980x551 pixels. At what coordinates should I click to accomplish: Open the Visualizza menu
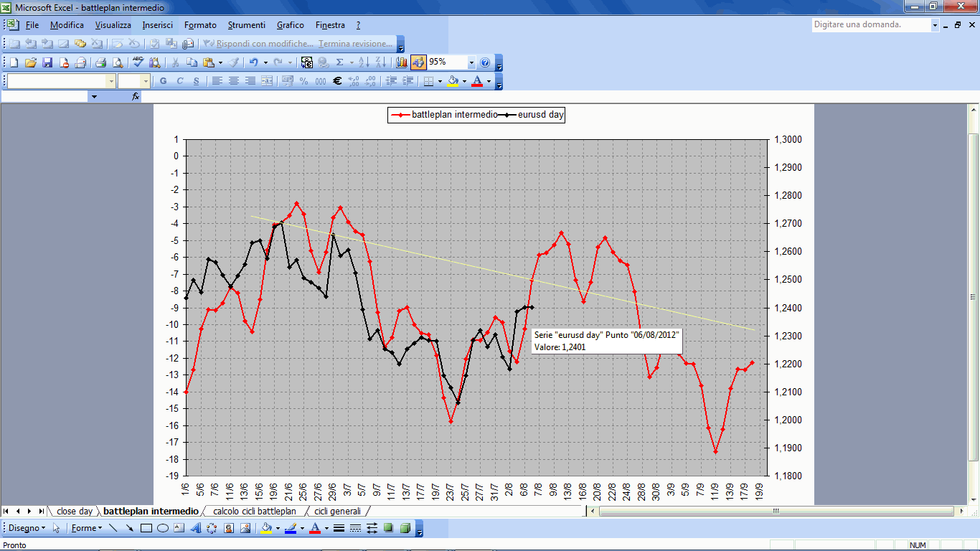[x=113, y=25]
